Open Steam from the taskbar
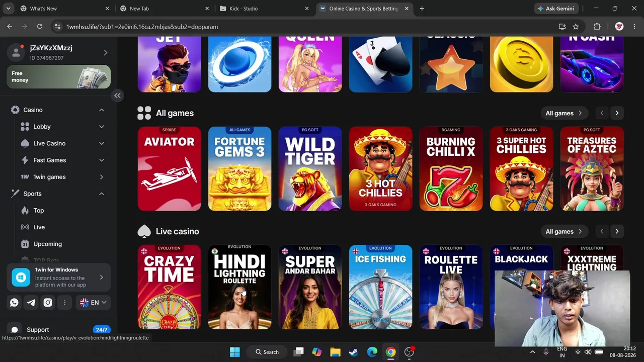Viewport: 644px width, 362px height. pos(354,352)
